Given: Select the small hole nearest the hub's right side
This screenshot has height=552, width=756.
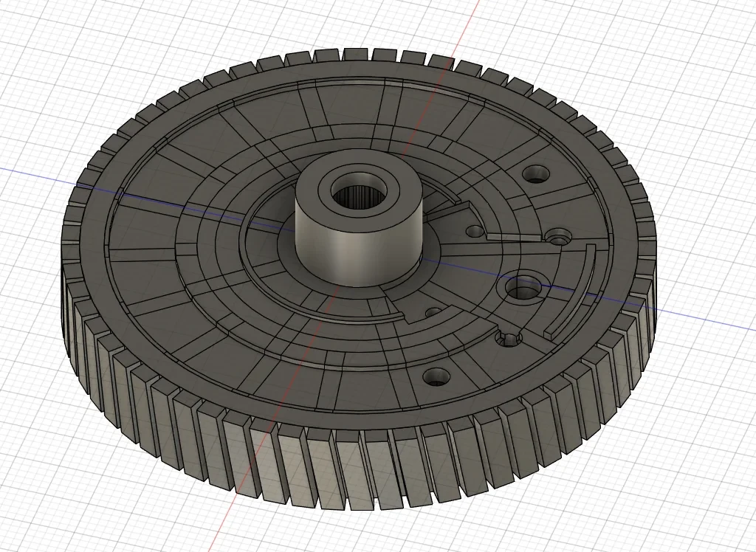Looking at the screenshot, I should [475, 231].
